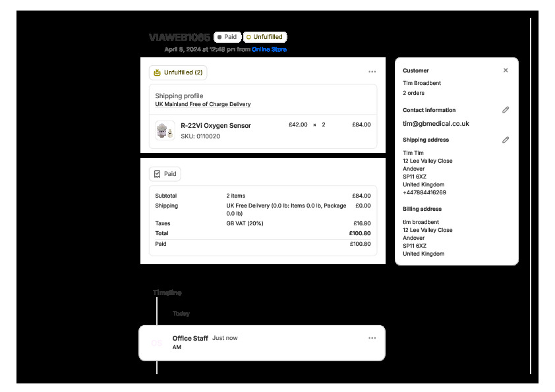Remove customer using the X icon
The image size is (555, 392).
coord(506,70)
